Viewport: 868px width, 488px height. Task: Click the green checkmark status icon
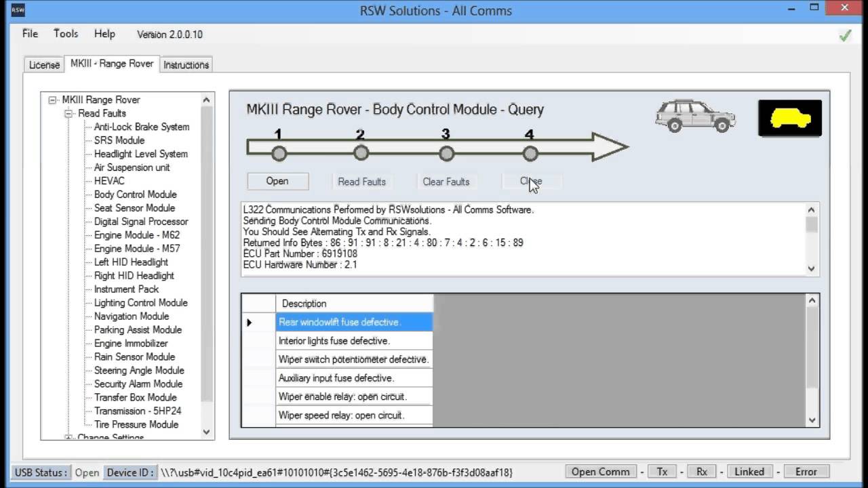845,35
